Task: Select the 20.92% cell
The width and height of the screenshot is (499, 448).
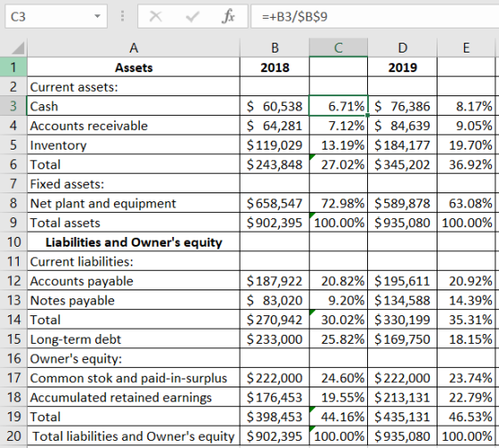Action: pyautogui.click(x=466, y=281)
